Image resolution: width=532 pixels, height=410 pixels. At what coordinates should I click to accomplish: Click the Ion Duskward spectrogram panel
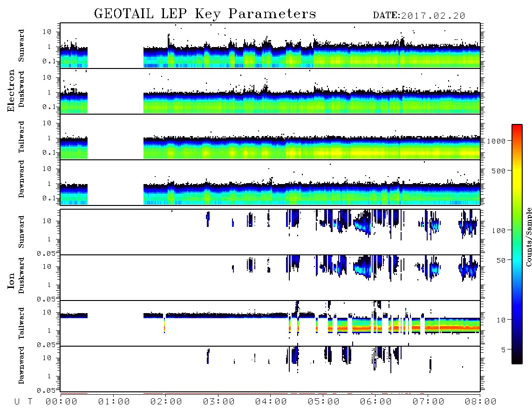(270, 278)
